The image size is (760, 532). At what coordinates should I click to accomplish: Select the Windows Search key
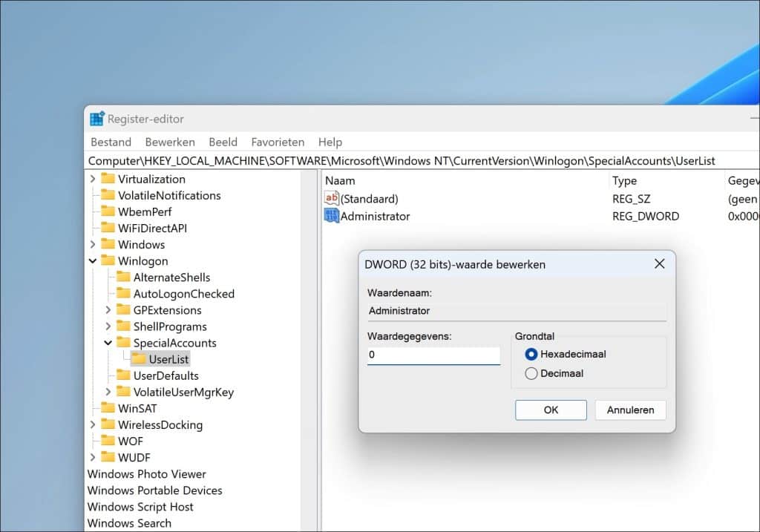tap(129, 523)
